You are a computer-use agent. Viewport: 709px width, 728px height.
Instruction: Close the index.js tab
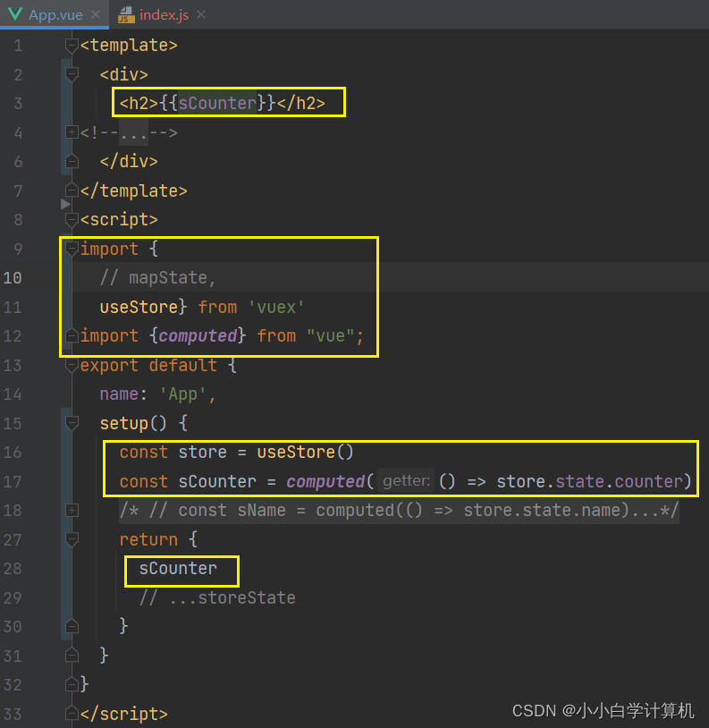(201, 14)
